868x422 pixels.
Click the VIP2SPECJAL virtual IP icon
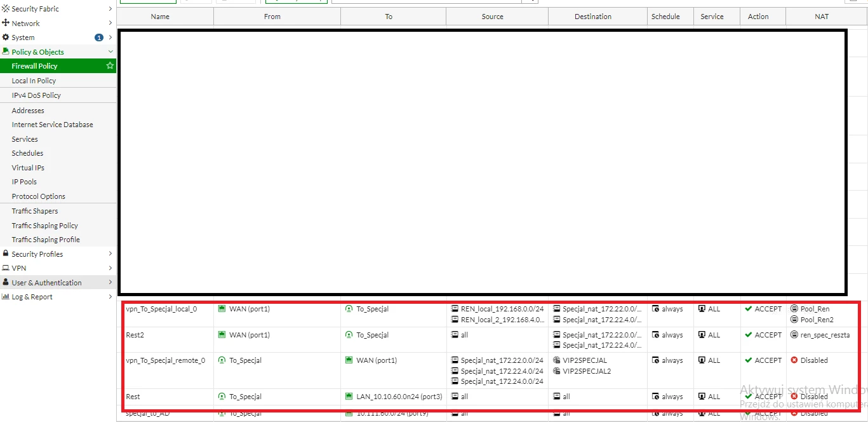pos(557,360)
